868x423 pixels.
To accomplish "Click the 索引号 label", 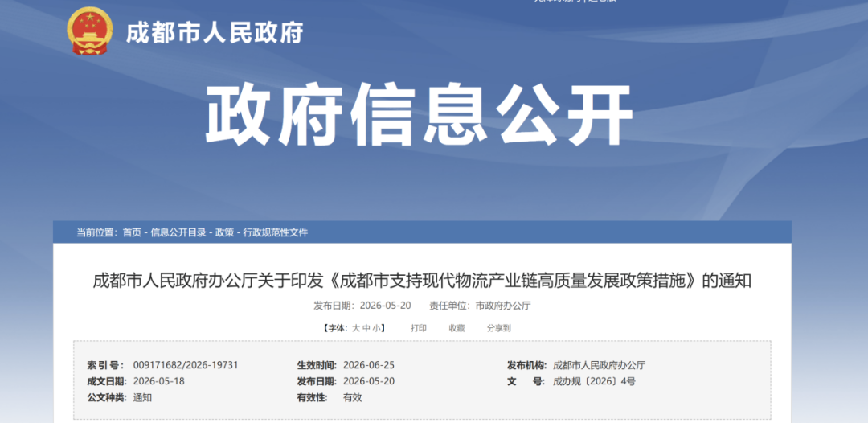I will [x=106, y=365].
